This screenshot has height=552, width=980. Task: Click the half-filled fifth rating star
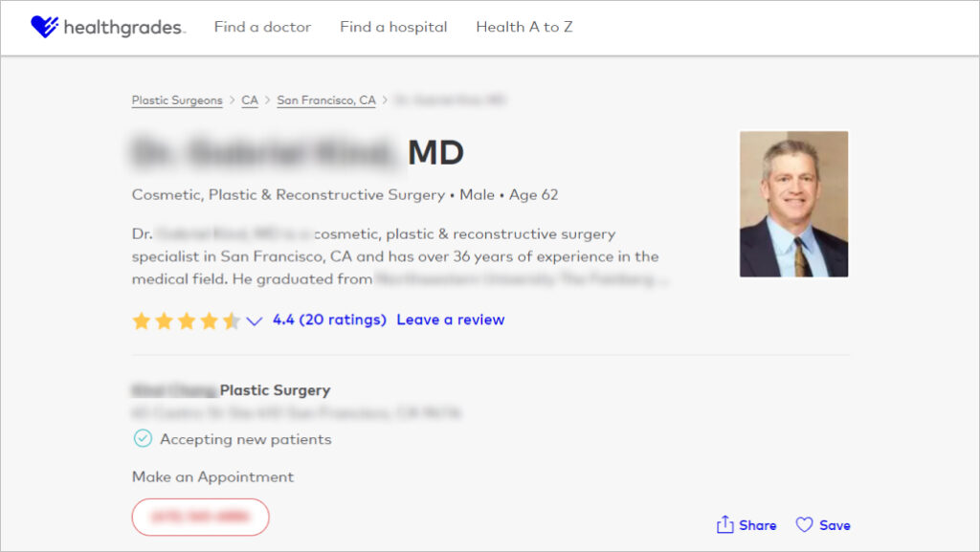pyautogui.click(x=232, y=320)
